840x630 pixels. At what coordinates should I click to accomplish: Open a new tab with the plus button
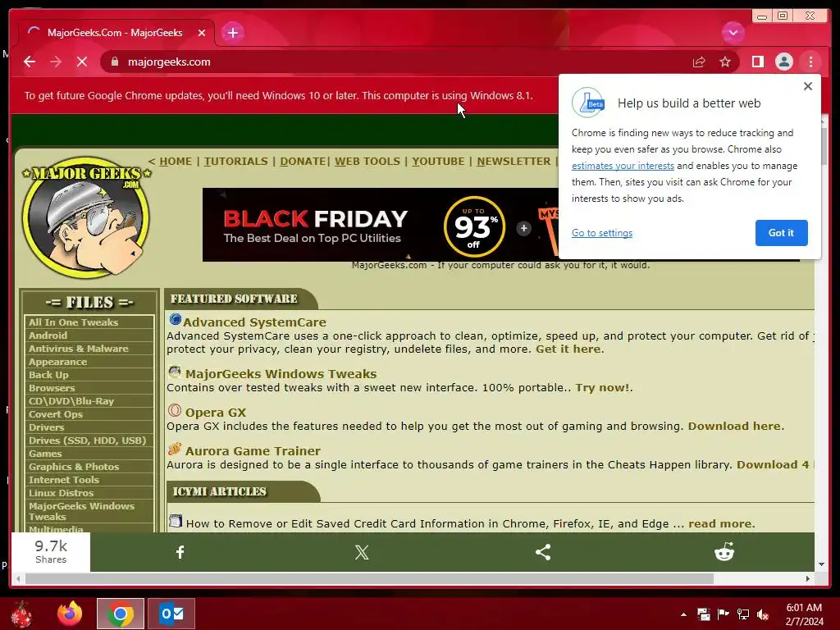coord(232,33)
